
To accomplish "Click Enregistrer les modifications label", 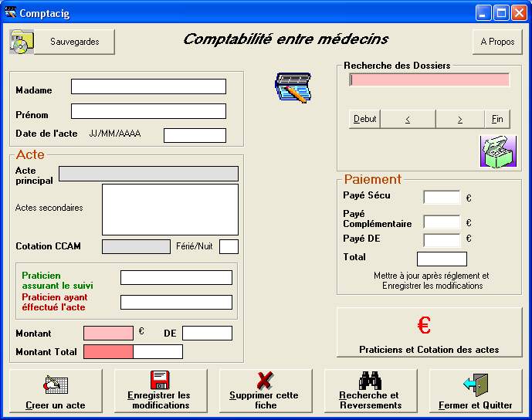I will 161,400.
